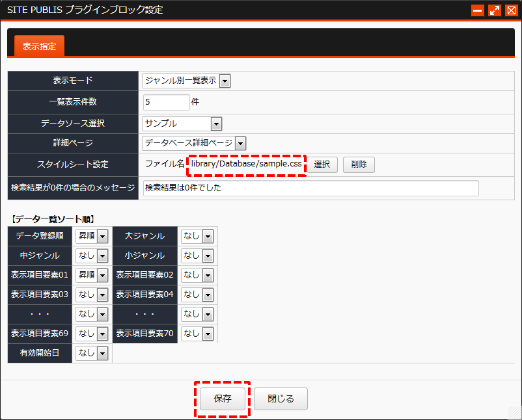Viewport: 522px width, 420px height.
Task: Open the 小ジャンル sort dropdown
Action: pos(197,256)
